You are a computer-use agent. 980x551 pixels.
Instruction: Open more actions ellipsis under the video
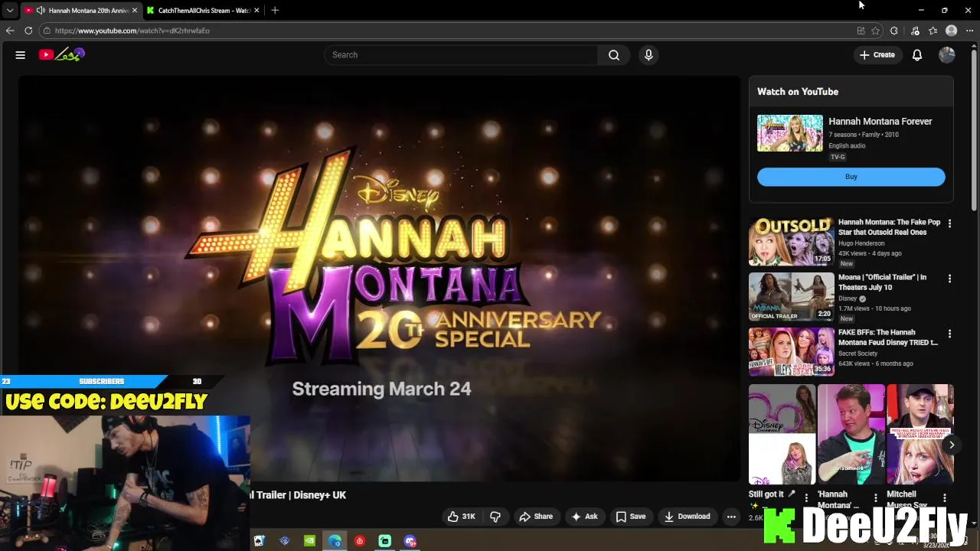731,517
